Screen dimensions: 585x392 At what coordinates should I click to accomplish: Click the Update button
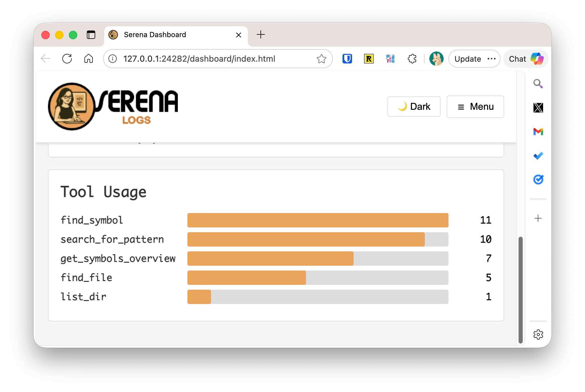[x=468, y=59]
